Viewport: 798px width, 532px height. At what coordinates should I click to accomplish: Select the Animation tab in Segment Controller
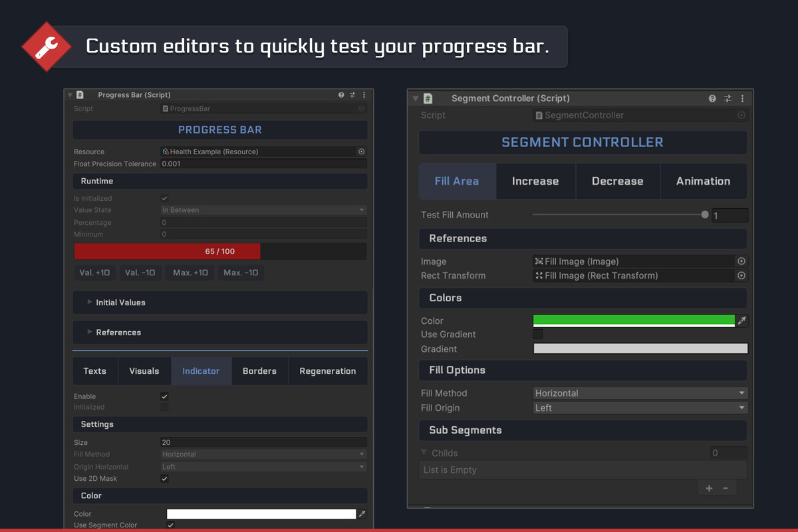[703, 181]
